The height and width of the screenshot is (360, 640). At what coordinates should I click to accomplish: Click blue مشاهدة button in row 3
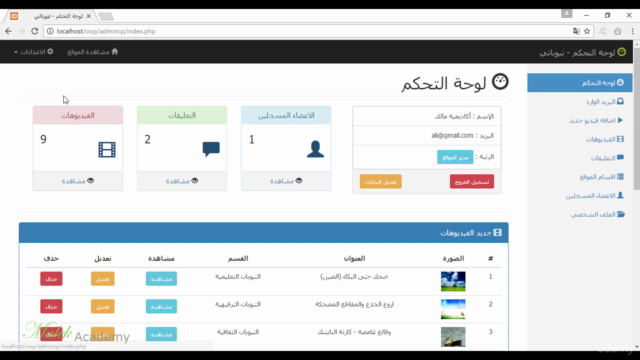tap(161, 334)
